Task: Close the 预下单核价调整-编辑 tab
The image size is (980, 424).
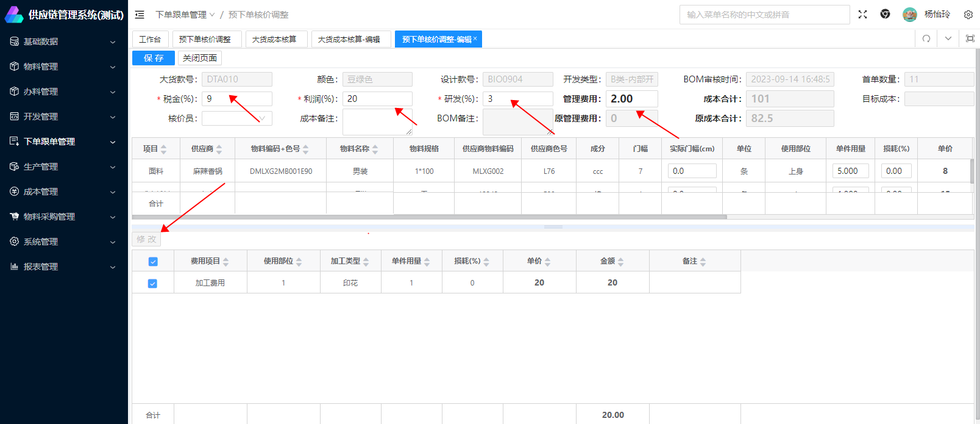Action: (475, 38)
